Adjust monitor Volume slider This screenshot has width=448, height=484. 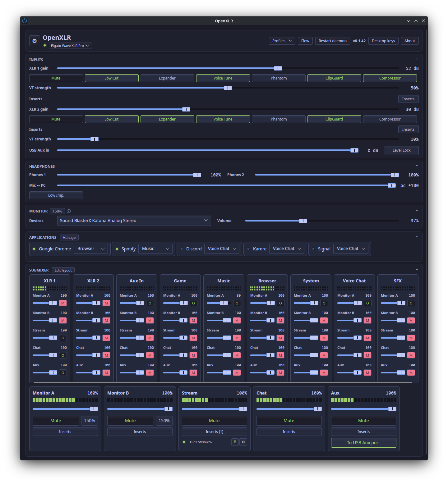[x=322, y=221]
